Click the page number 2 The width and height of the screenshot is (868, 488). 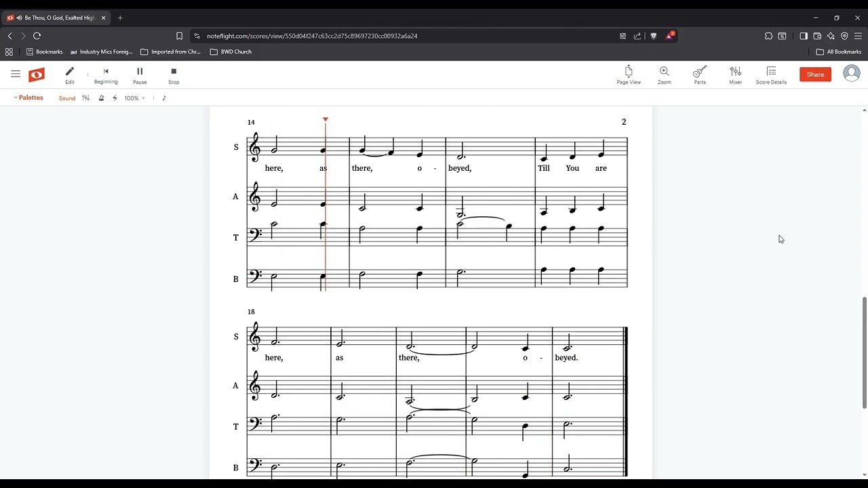624,122
